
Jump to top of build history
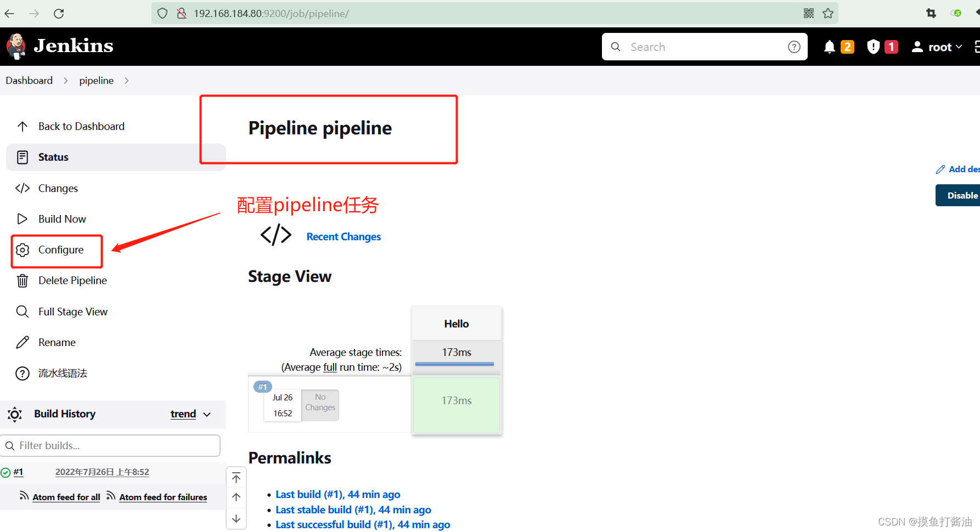pyautogui.click(x=236, y=478)
